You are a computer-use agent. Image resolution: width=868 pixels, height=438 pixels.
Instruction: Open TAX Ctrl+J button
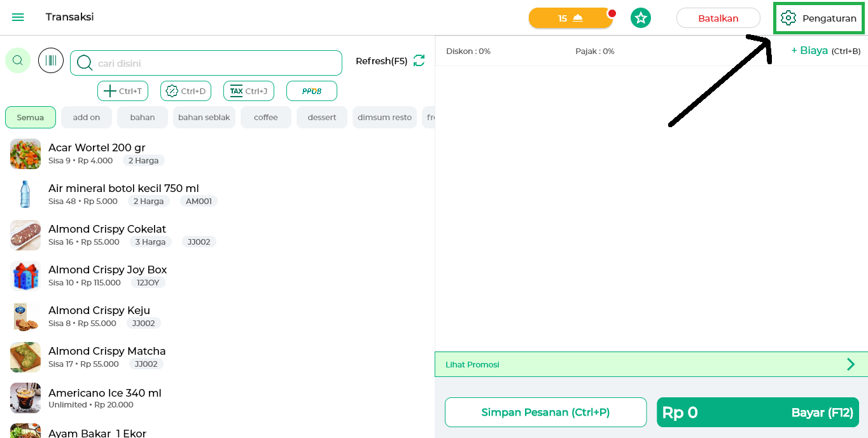click(249, 91)
